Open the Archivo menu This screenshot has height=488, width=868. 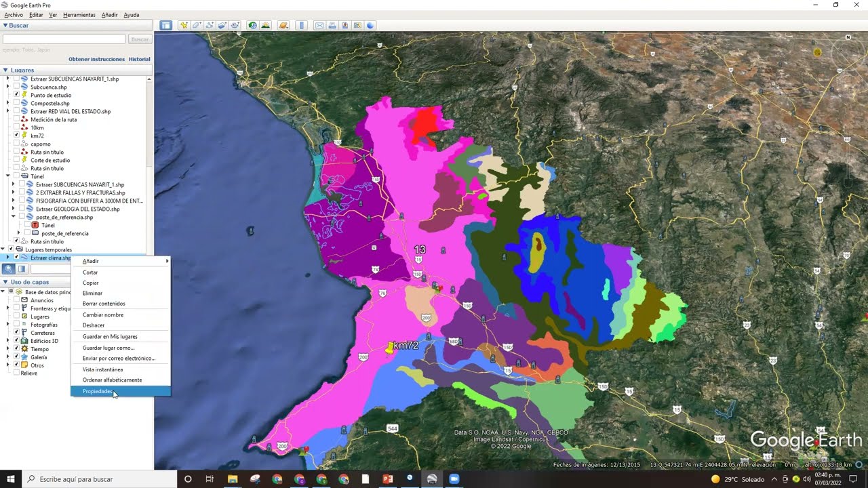[14, 15]
